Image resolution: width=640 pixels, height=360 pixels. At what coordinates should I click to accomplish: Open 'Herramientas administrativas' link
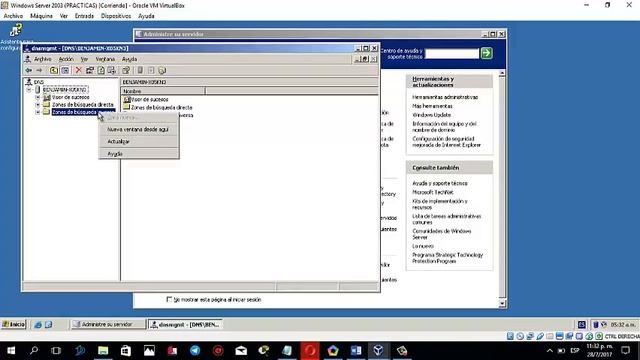[445, 97]
